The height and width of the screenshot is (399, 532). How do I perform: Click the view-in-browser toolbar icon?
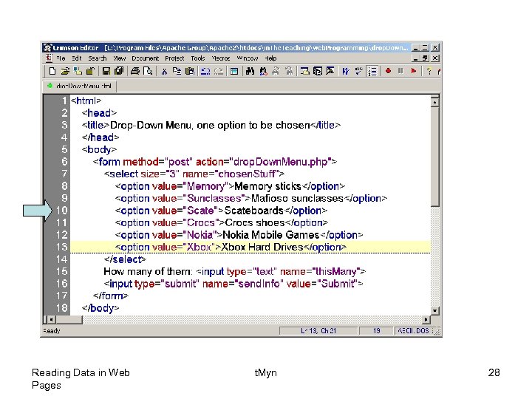(318, 71)
